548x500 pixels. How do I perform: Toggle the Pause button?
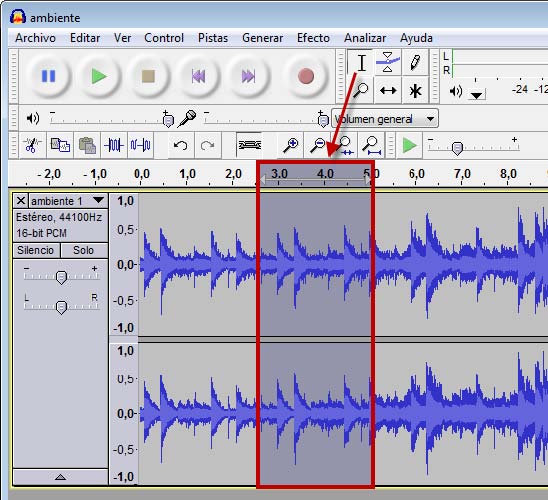(x=49, y=76)
